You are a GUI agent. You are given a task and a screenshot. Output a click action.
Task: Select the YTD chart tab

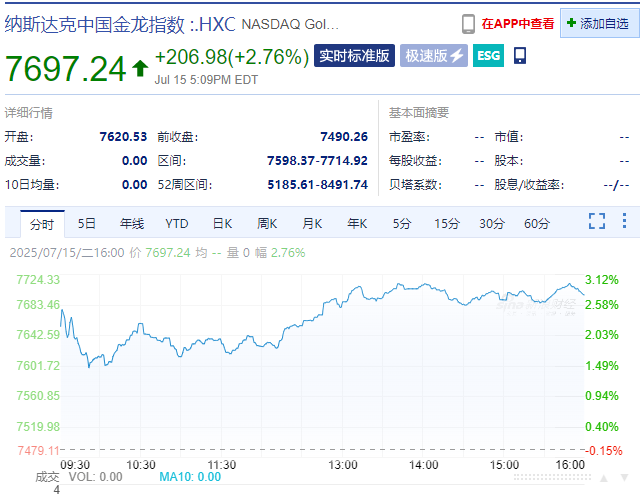pos(176,223)
